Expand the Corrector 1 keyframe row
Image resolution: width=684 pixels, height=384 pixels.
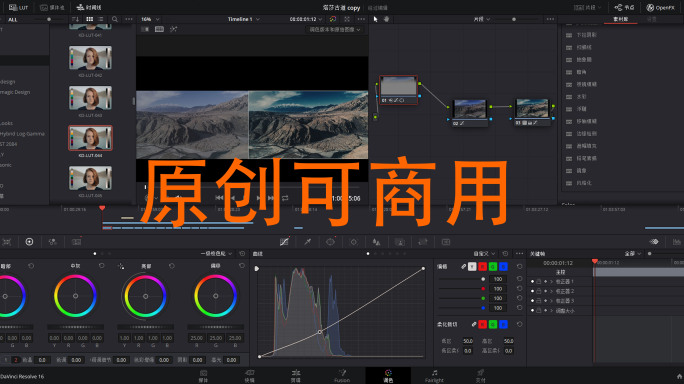coord(551,282)
